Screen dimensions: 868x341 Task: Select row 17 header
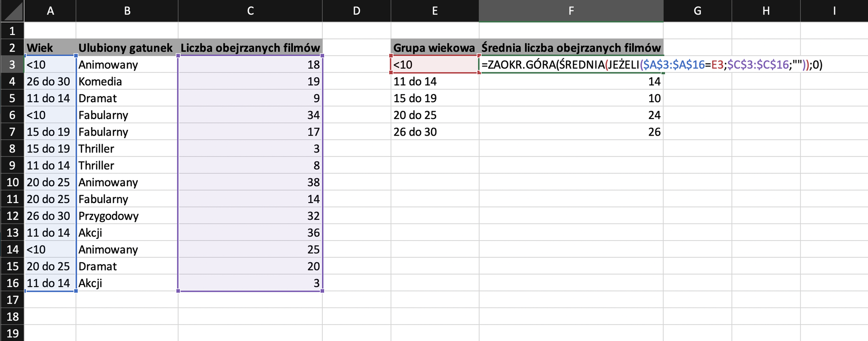click(12, 300)
